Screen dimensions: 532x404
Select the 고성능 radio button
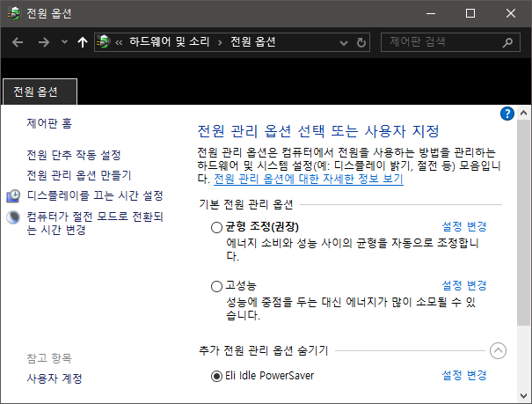pos(216,286)
